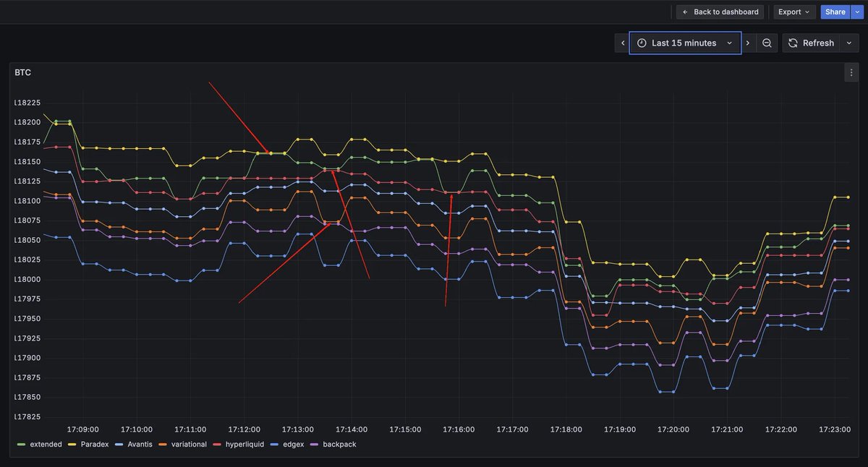Click the orange variational color swatch
The height and width of the screenshot is (467, 868).
coord(163,445)
